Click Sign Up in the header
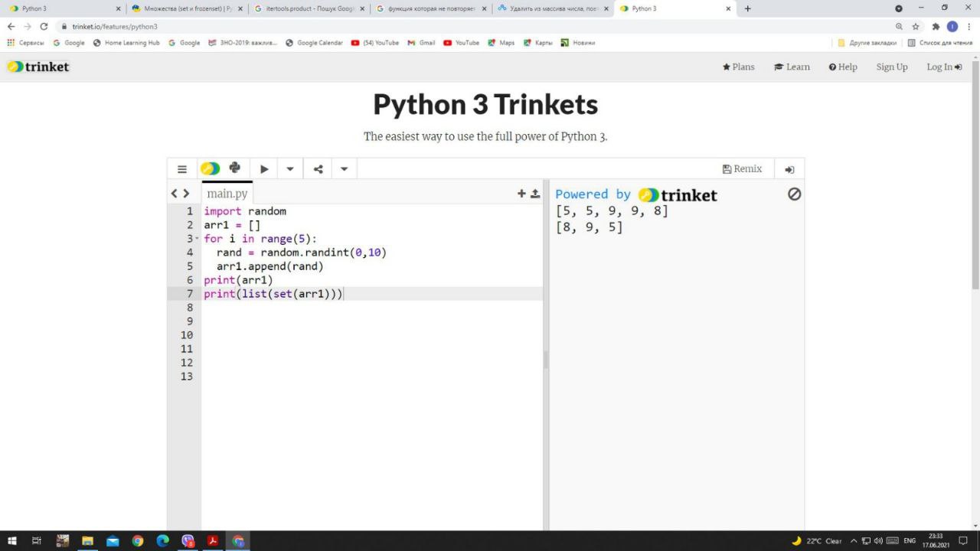 [x=892, y=67]
